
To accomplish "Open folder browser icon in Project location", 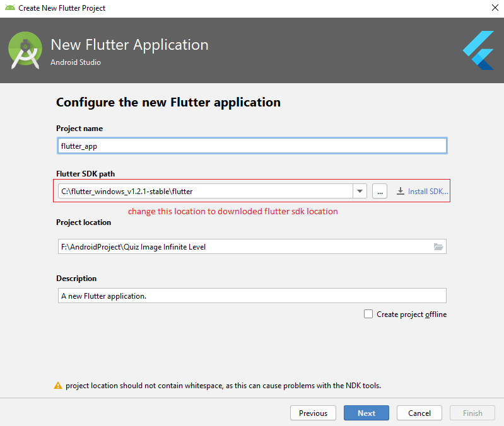I will (x=438, y=246).
